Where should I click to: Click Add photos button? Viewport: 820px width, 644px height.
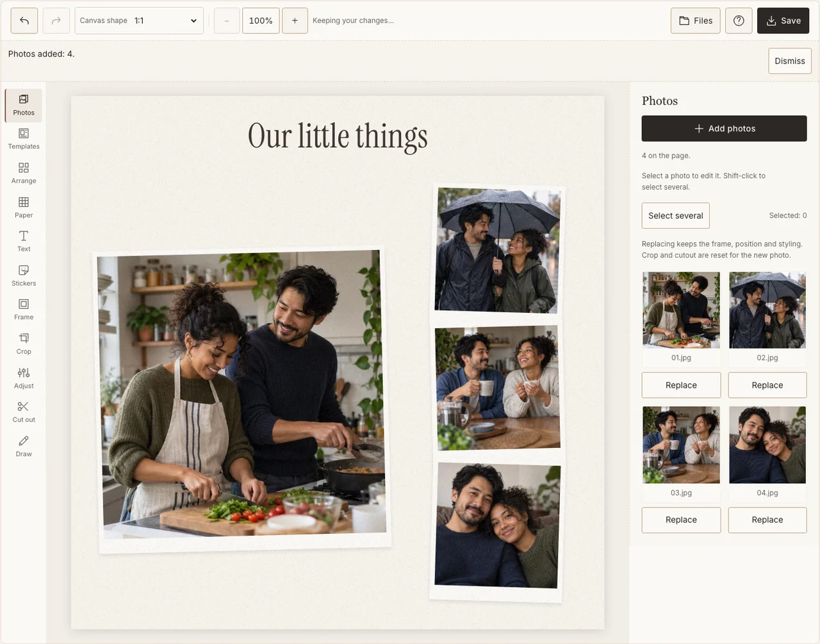coord(725,128)
